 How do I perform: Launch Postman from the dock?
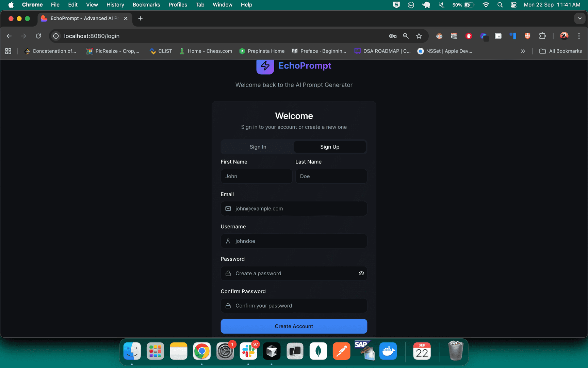pos(341,351)
